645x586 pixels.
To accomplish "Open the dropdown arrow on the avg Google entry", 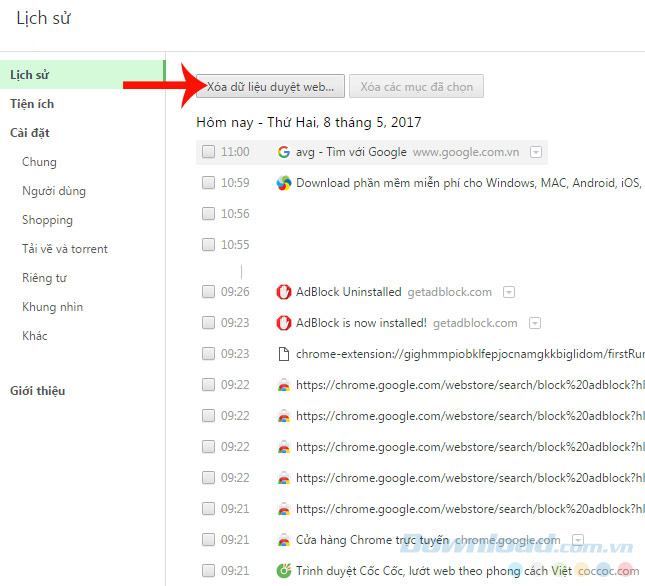I will [x=536, y=152].
